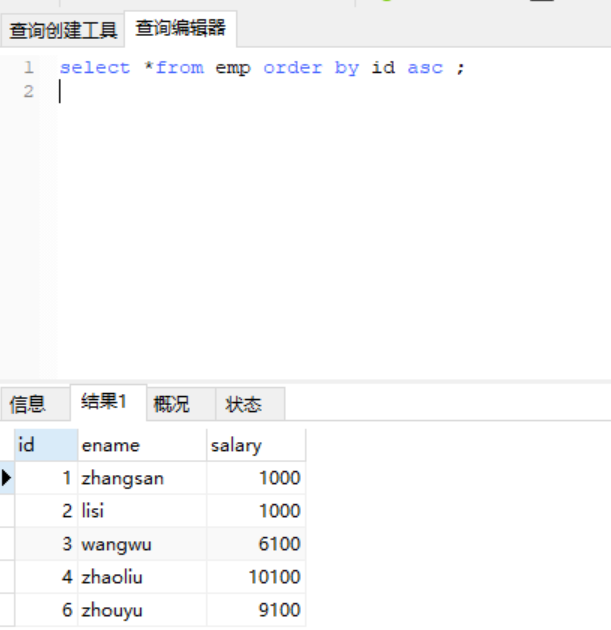Click id cell of zhaoliu row
This screenshot has height=630, width=611.
(46, 577)
